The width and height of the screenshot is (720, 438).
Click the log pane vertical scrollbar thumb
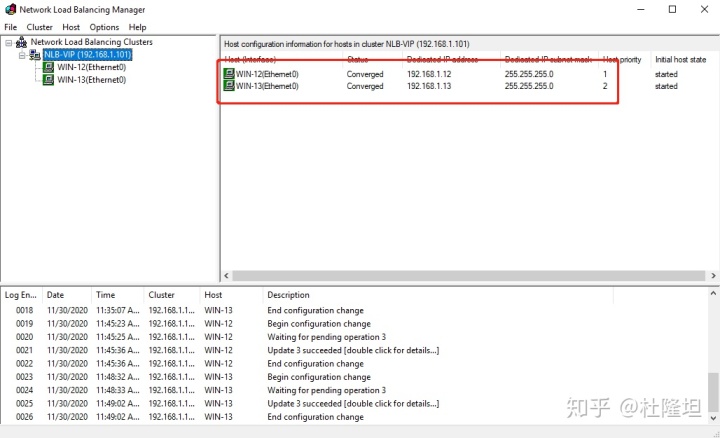[x=713, y=392]
